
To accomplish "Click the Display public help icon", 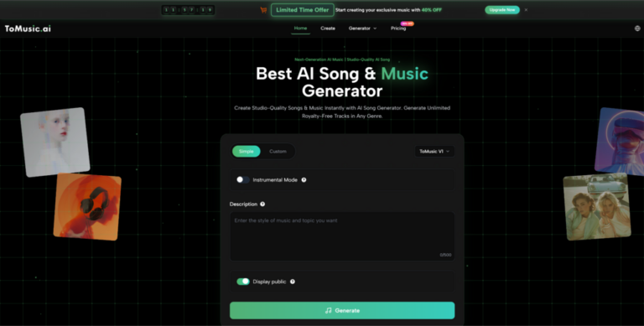I will click(293, 282).
